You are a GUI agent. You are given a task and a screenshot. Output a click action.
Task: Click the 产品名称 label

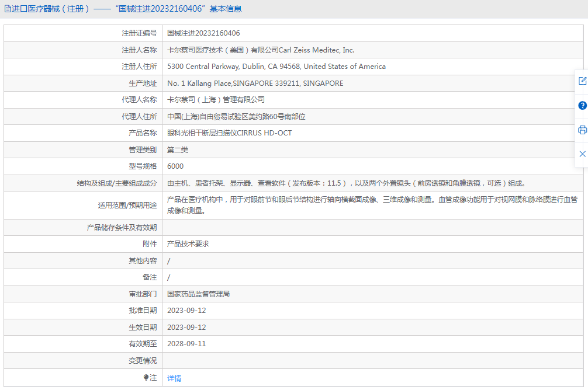click(143, 133)
